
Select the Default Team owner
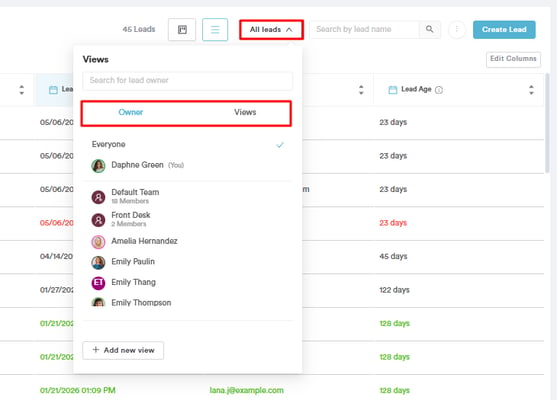[x=188, y=196]
